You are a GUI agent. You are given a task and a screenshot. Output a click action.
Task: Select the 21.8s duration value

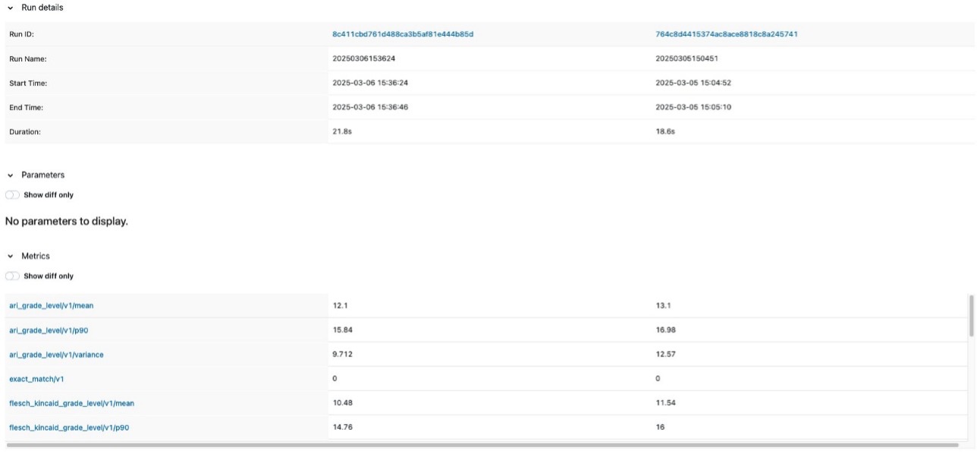tap(342, 131)
